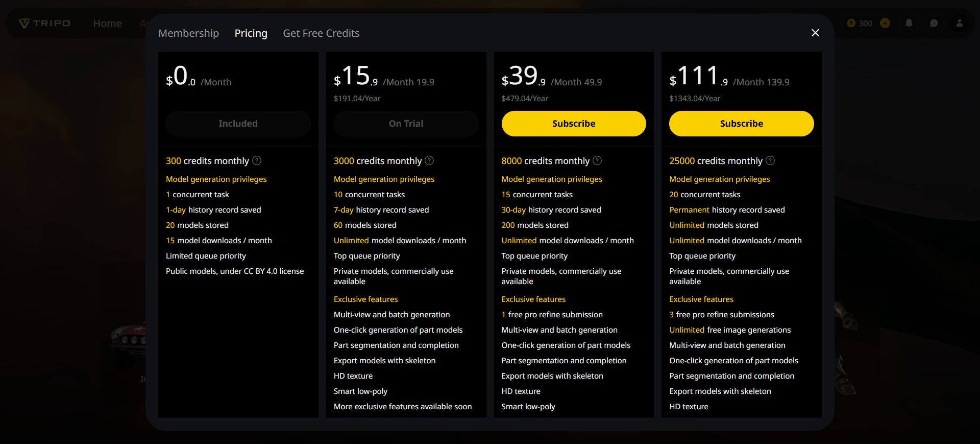Click the 300 credits balance in header
The height and width of the screenshot is (444, 980).
tap(860, 23)
